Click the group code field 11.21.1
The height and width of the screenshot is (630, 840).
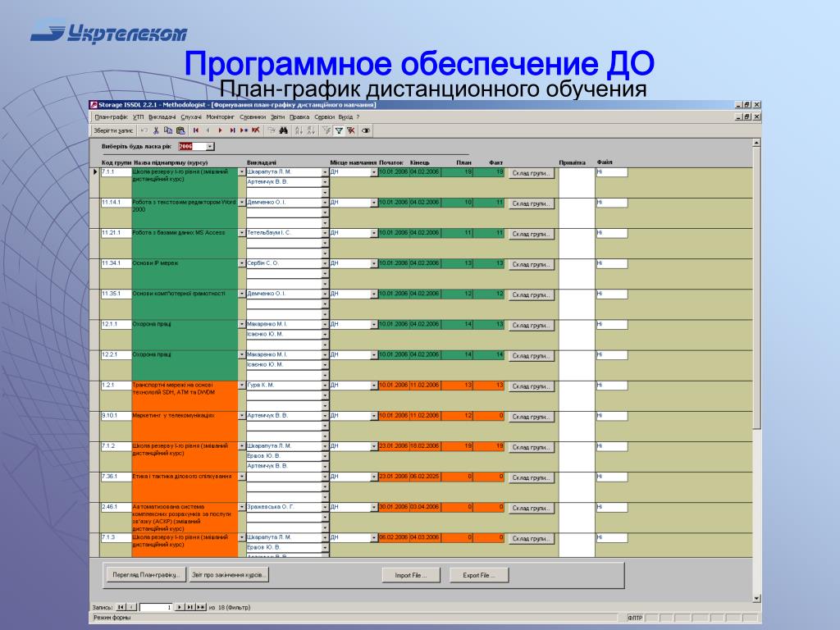point(116,233)
